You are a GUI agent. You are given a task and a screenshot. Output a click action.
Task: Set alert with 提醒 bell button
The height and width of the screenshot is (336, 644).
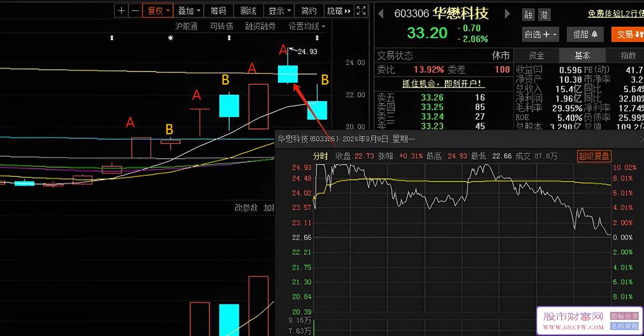[585, 34]
